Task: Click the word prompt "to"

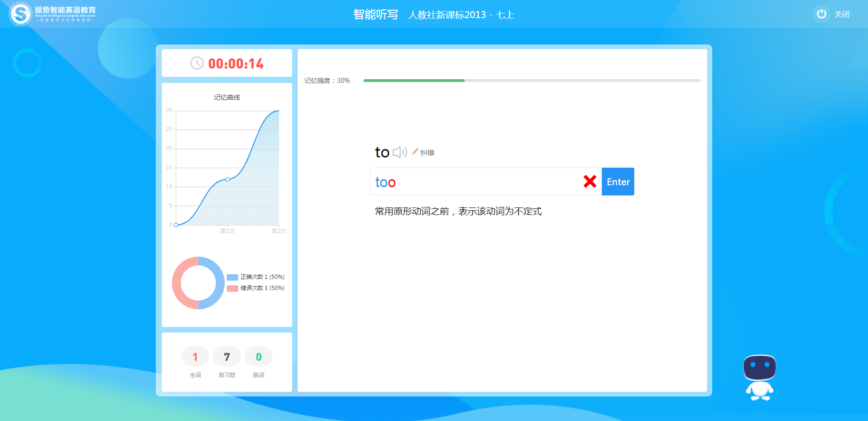Action: (382, 152)
